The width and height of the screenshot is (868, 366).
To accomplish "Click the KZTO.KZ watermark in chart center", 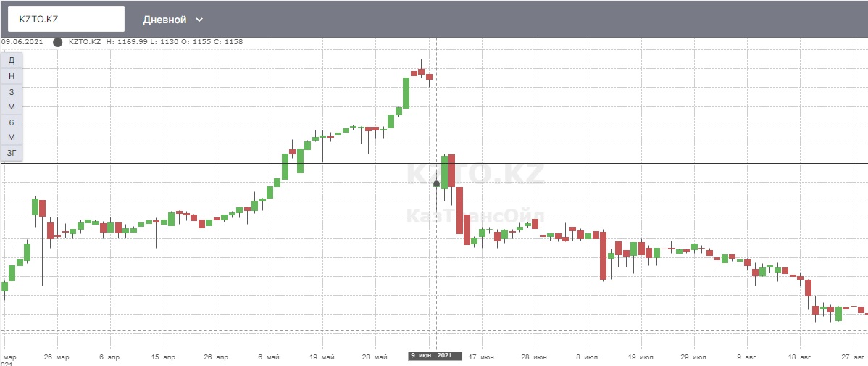I will tap(475, 175).
